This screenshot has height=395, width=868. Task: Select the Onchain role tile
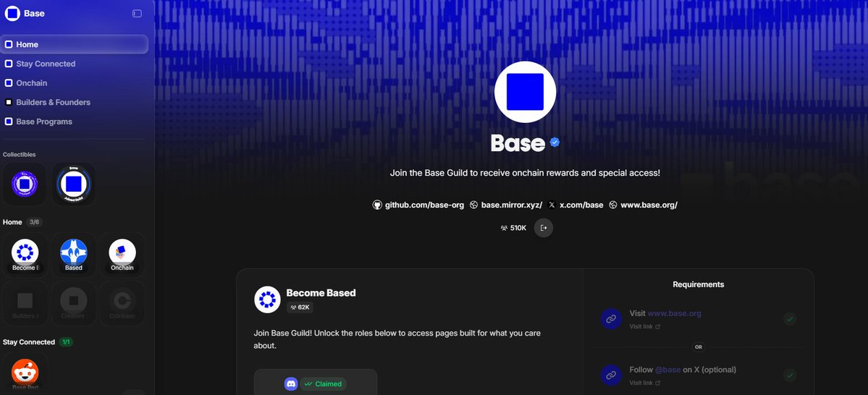(x=122, y=254)
